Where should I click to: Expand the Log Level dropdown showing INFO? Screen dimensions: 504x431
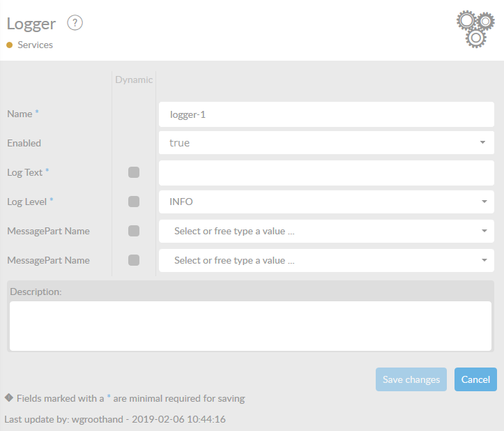(326, 202)
